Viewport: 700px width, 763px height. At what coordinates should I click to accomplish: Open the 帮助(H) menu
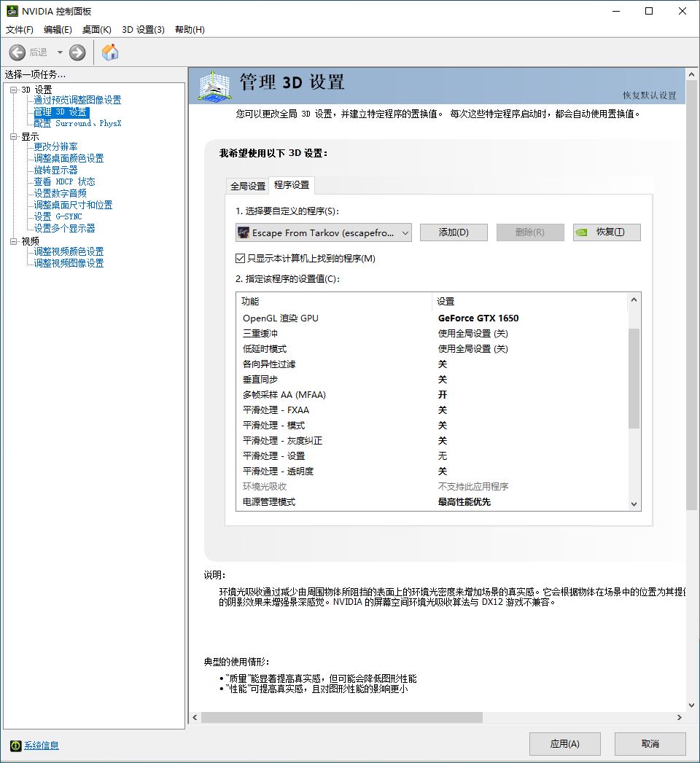[190, 29]
